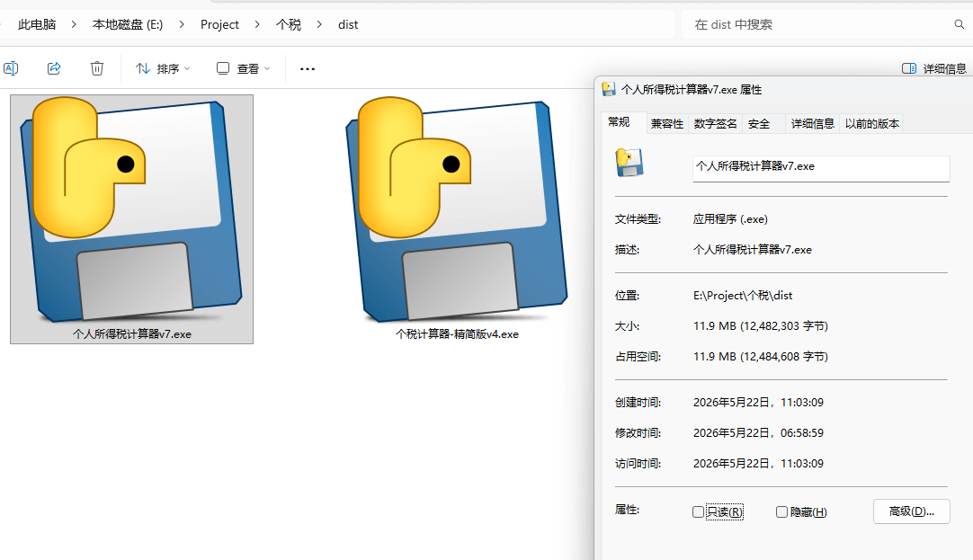Click the file name field in properties

coord(821,168)
